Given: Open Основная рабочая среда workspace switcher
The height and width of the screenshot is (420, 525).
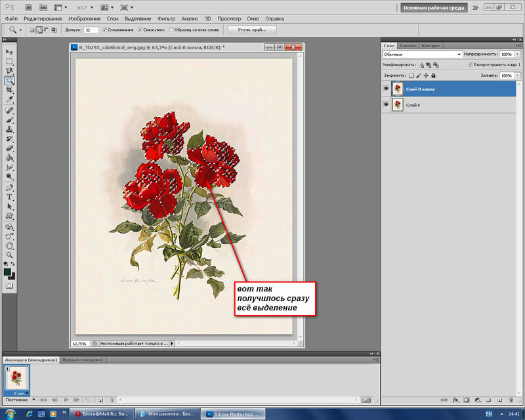Looking at the screenshot, I should click(434, 8).
